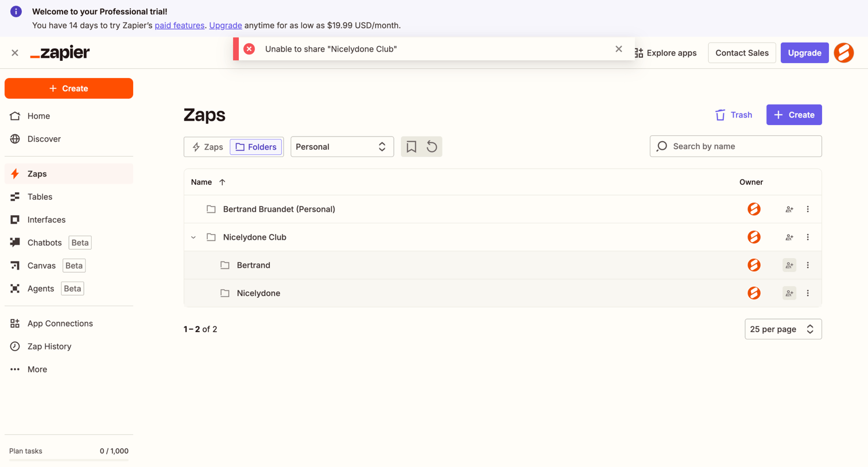
Task: Click the folder icon beside Nicelydone Club
Action: click(211, 238)
